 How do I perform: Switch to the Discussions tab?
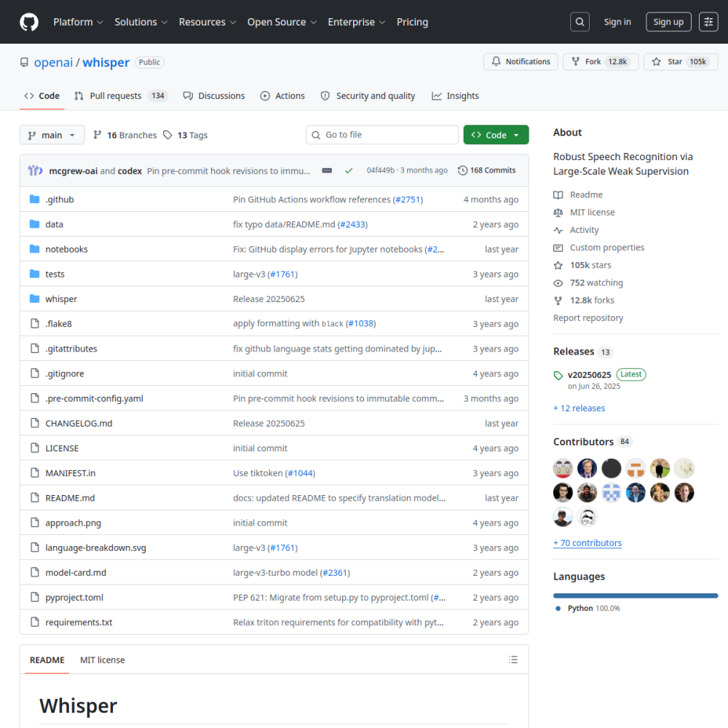coord(214,95)
